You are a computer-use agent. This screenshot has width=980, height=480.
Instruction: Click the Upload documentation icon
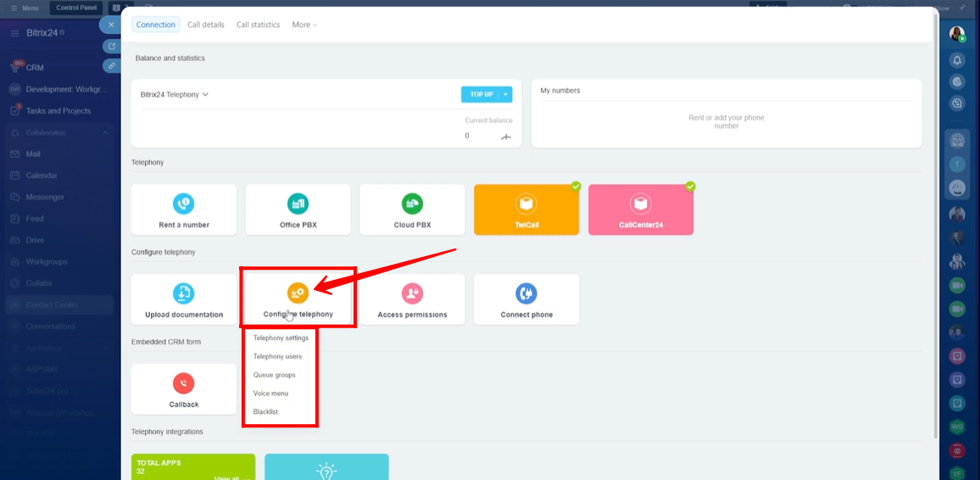tap(183, 293)
